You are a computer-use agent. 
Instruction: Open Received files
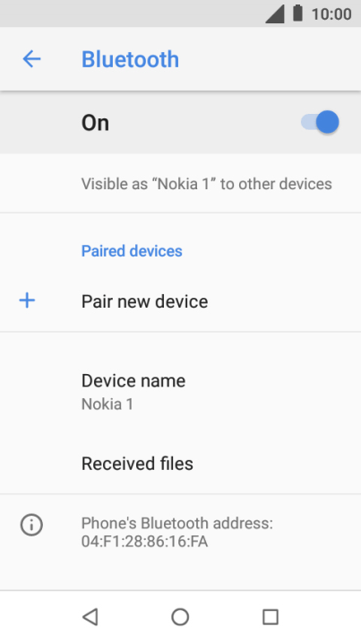181,464
